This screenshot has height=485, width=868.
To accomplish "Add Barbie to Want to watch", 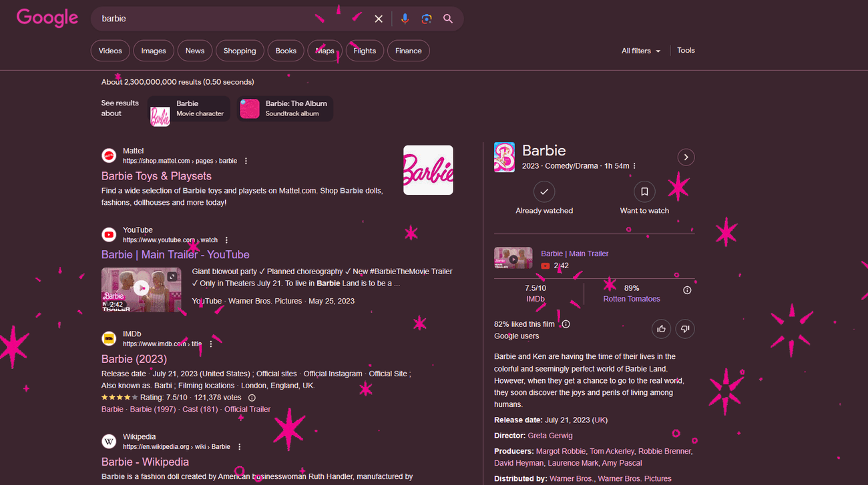I will [644, 192].
